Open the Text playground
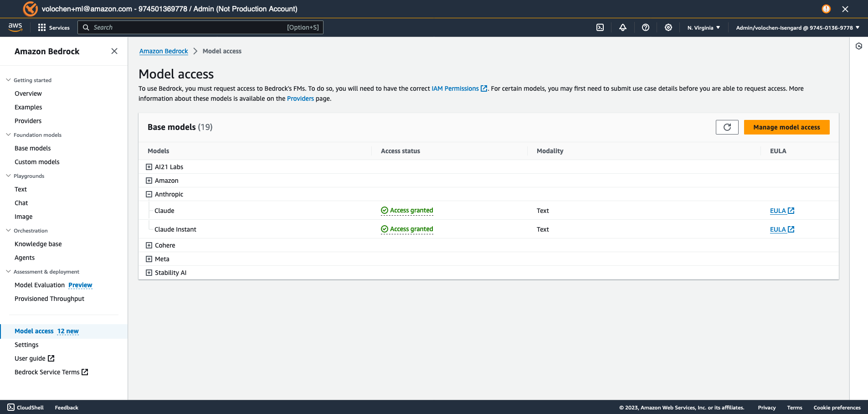The image size is (868, 414). coord(21,189)
